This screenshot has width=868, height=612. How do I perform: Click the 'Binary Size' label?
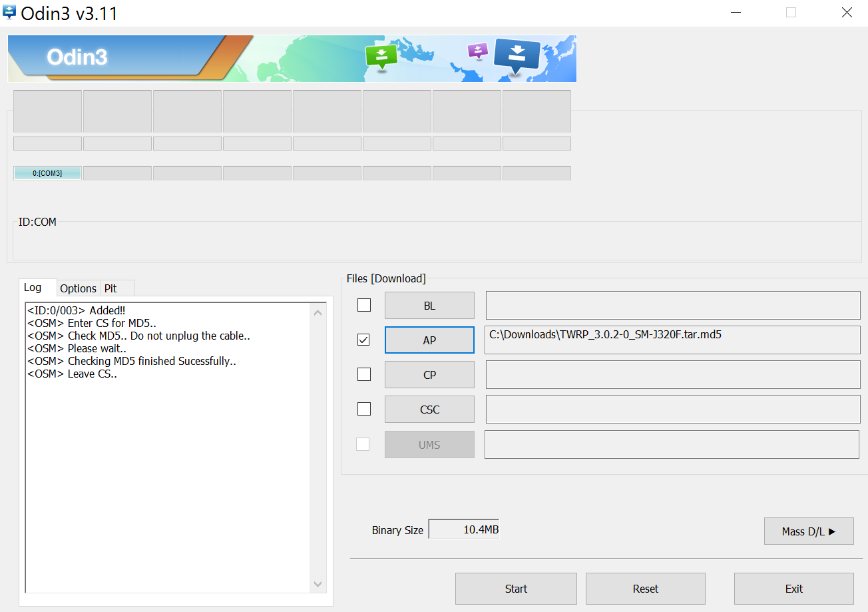[397, 530]
